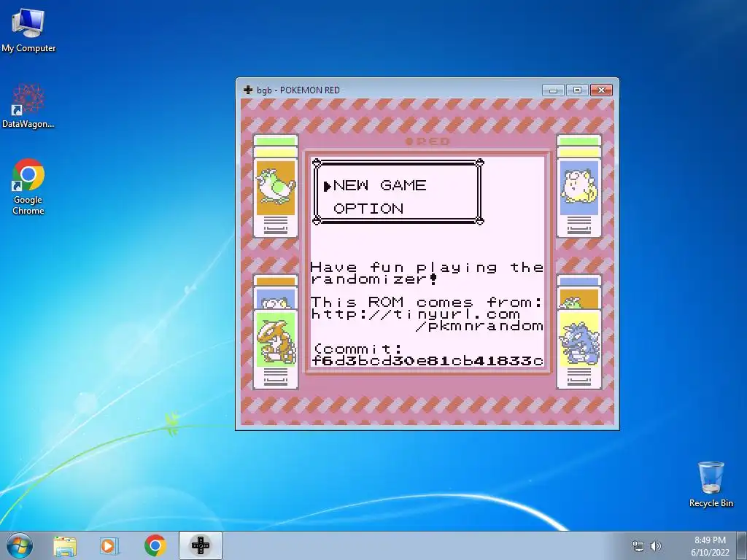Click the network status tray icon
This screenshot has width=747, height=560.
[x=638, y=546]
